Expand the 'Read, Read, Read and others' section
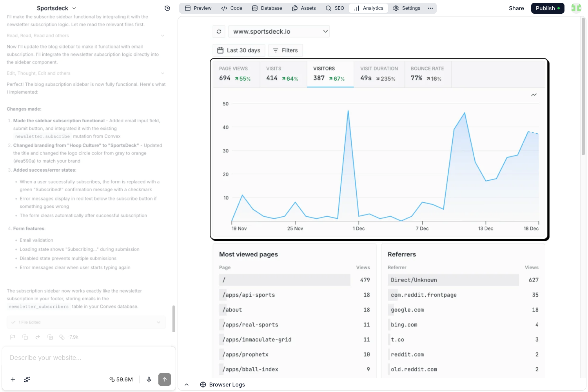The height and width of the screenshot is (392, 588). click(86, 36)
